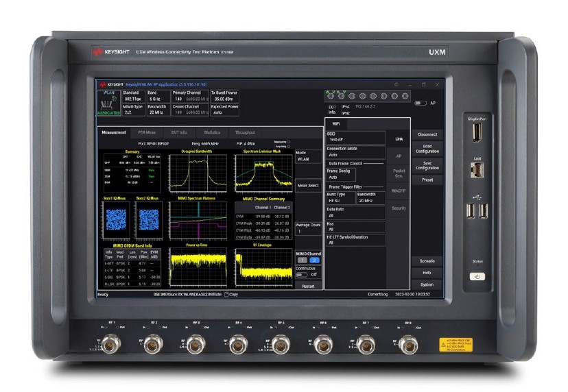Click Load Configuration
The height and width of the screenshot is (392, 568).
click(427, 149)
